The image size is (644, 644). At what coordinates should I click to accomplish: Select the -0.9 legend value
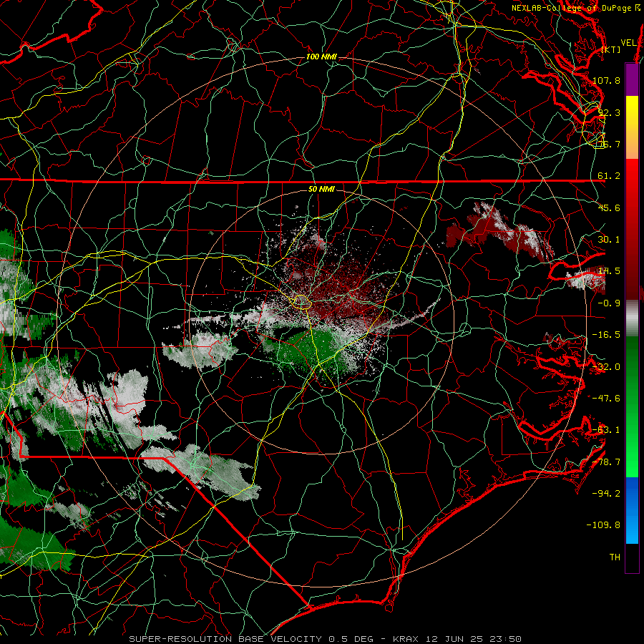click(x=609, y=303)
